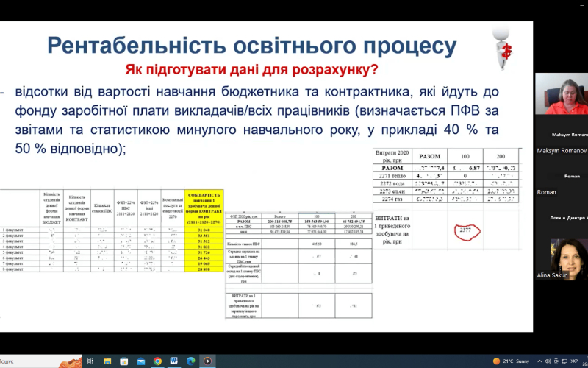
Task: Open Microsoft Edge from the taskbar
Action: pyautogui.click(x=191, y=361)
